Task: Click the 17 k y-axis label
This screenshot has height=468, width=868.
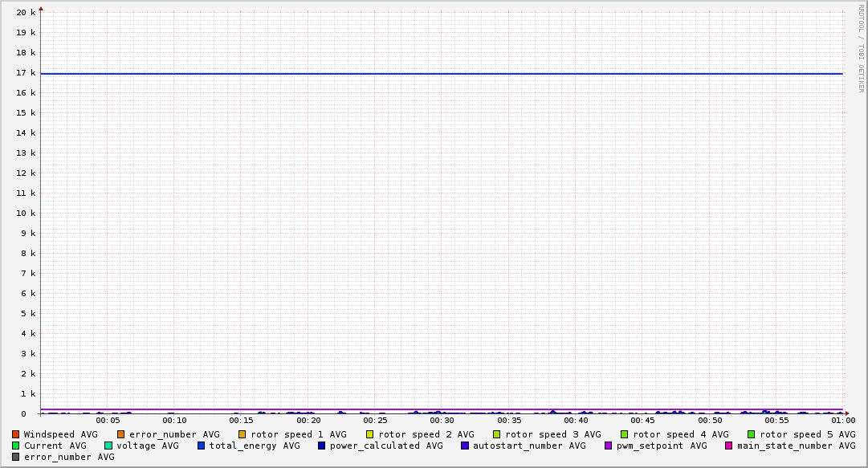Action: (27, 73)
